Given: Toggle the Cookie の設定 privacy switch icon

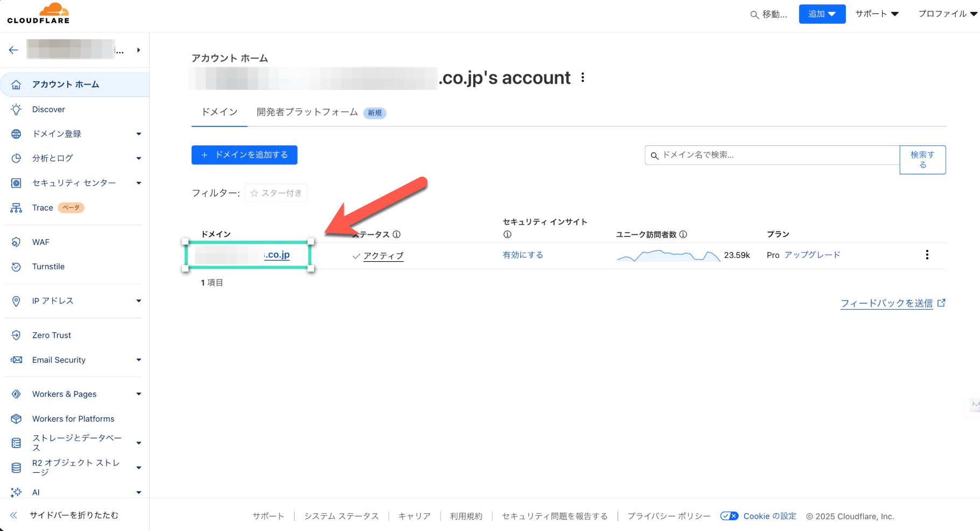Looking at the screenshot, I should [730, 516].
